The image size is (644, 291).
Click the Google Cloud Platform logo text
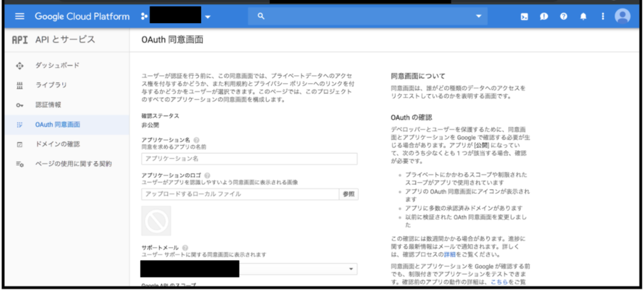82,16
